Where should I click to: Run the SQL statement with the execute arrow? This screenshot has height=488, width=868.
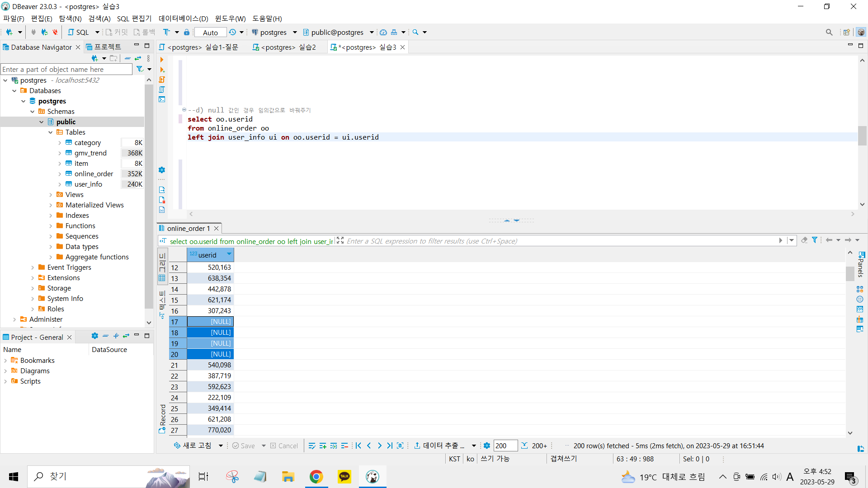pyautogui.click(x=162, y=60)
